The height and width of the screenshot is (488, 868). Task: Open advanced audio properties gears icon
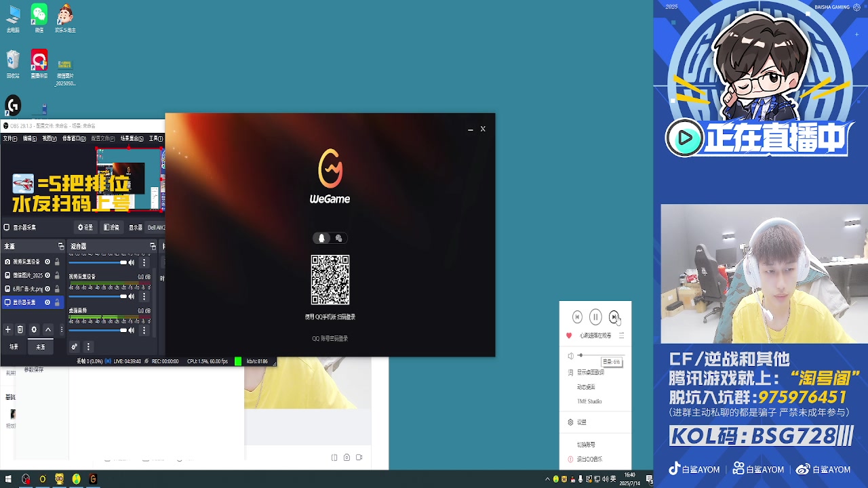point(75,347)
